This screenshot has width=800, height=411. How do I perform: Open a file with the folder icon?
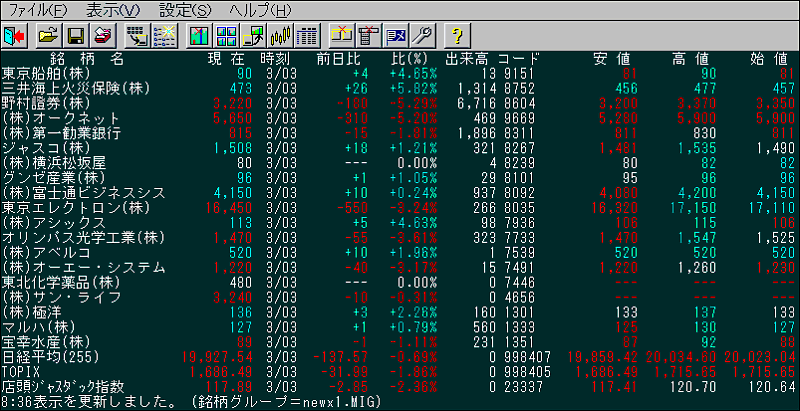pyautogui.click(x=48, y=36)
